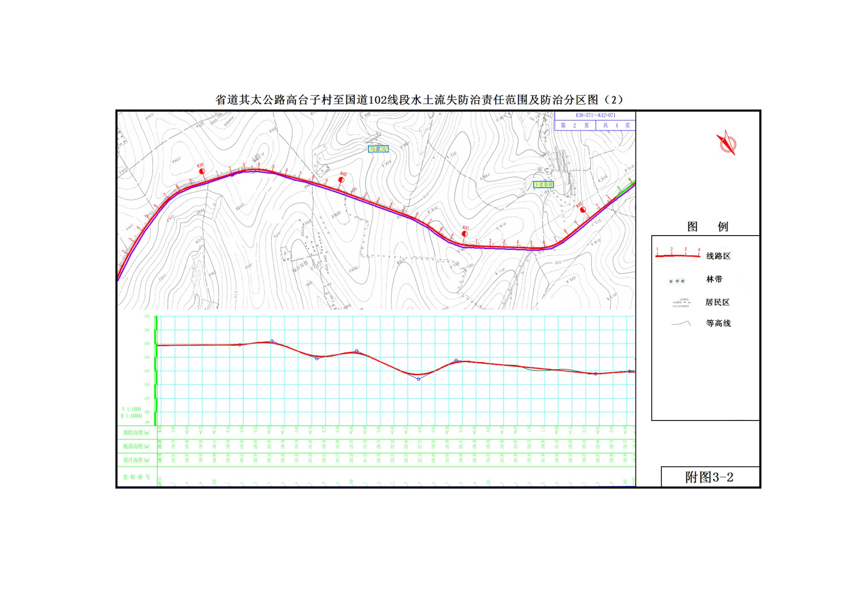Click the K40 kilometer marker on the map

point(341,180)
